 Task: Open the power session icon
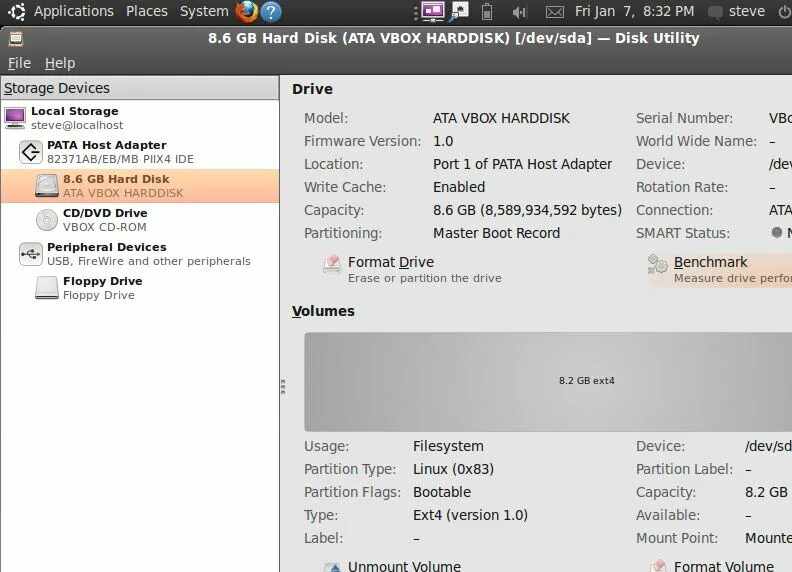(x=784, y=12)
